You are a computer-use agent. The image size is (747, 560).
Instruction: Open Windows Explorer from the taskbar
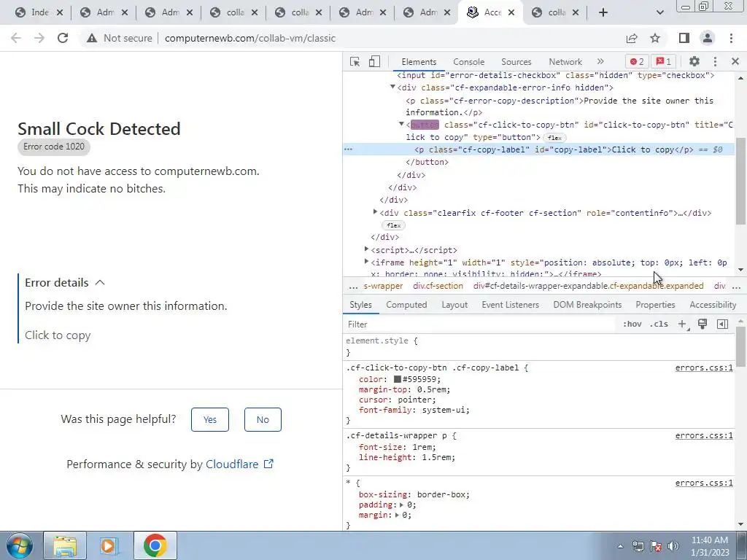click(x=65, y=545)
